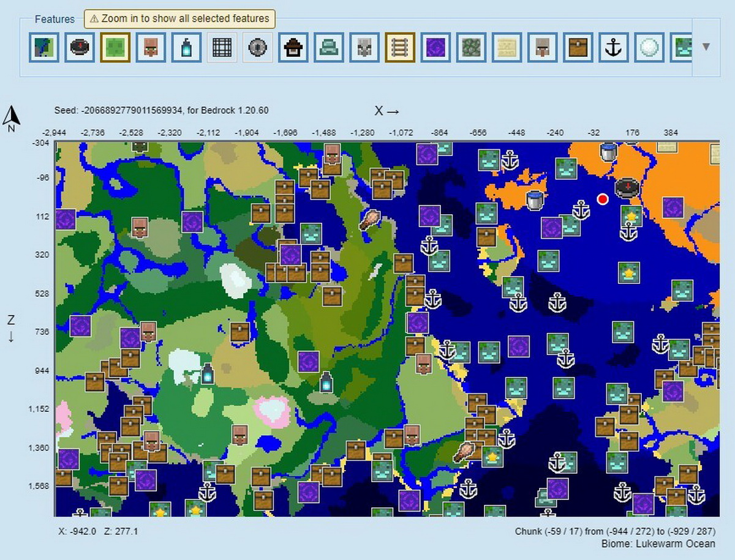Image resolution: width=735 pixels, height=560 pixels.
Task: Click the red position marker on the map
Action: click(602, 199)
